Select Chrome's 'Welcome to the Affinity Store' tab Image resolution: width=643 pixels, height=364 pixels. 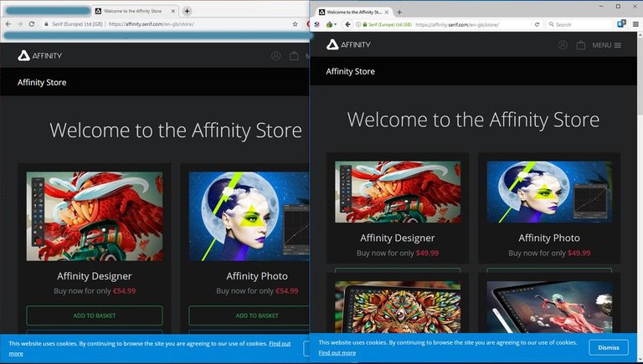[135, 11]
